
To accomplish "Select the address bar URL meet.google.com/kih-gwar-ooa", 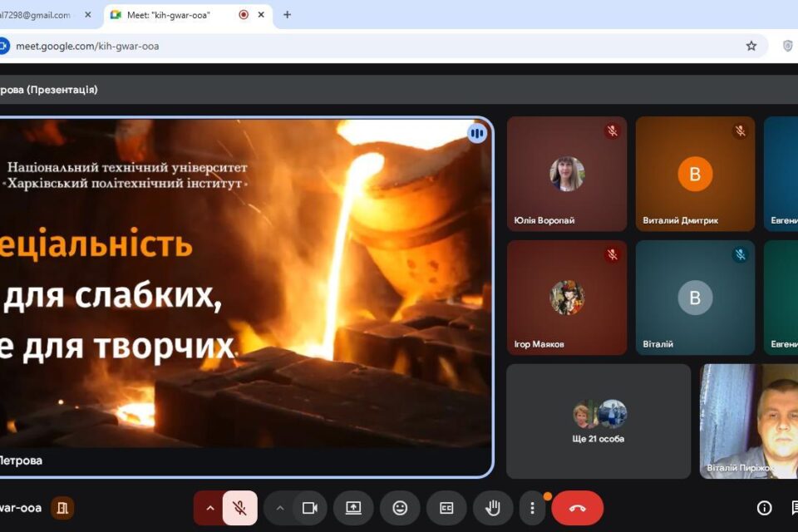I will (x=87, y=47).
